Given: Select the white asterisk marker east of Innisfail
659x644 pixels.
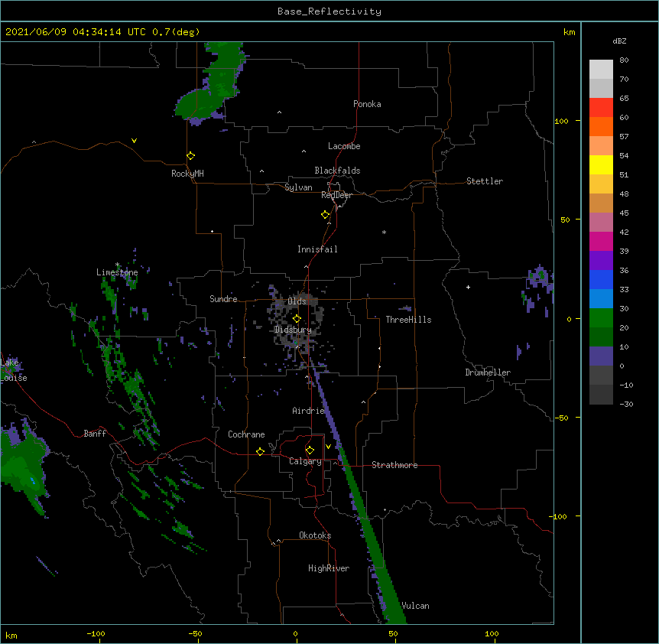Looking at the screenshot, I should click(x=384, y=232).
